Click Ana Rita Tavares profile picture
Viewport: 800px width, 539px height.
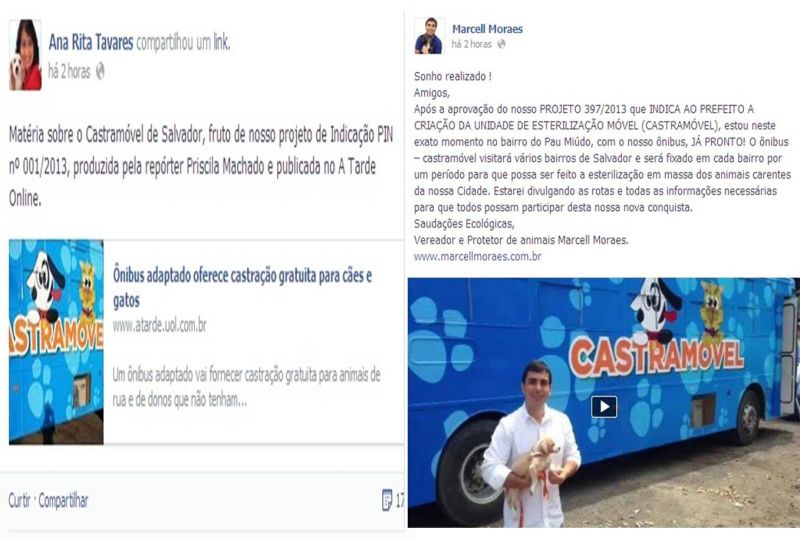pos(25,55)
